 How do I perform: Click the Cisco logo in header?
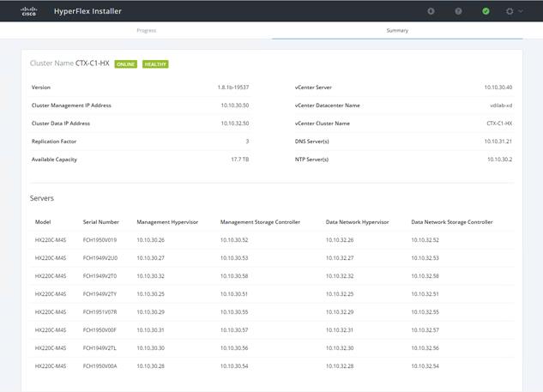click(29, 11)
